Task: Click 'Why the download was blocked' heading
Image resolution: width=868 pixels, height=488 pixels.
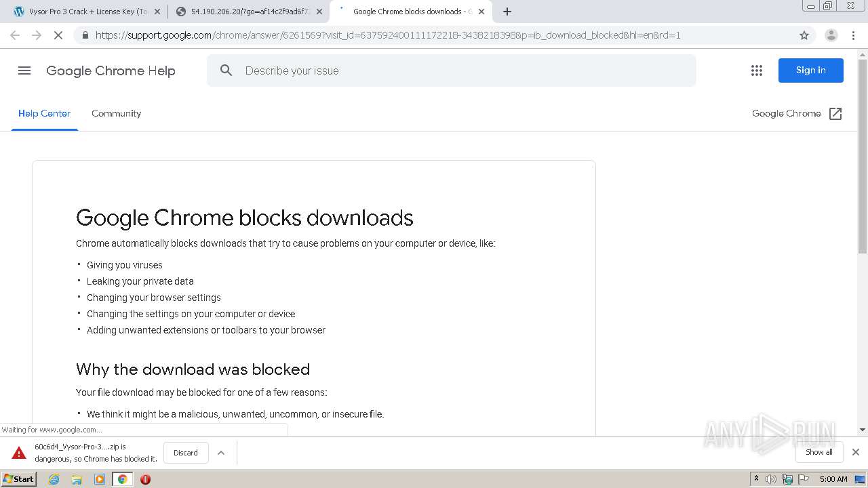Action: coord(193,369)
